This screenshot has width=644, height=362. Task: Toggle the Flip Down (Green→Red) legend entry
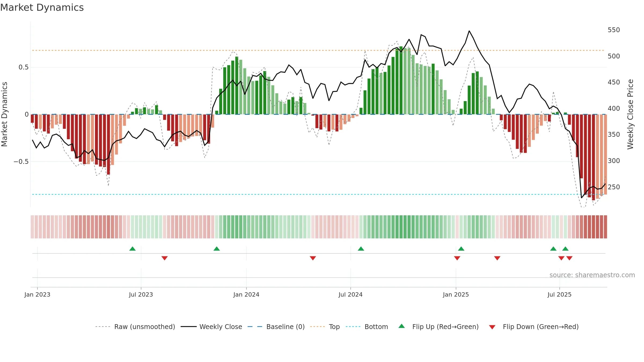click(533, 327)
